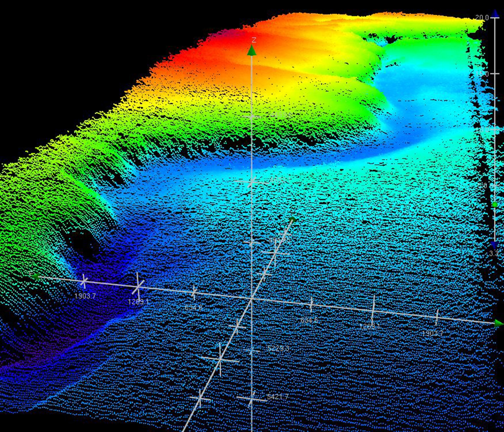Click the green arrowhead on the diagonal depth axis
504x432 pixels.
click(293, 220)
